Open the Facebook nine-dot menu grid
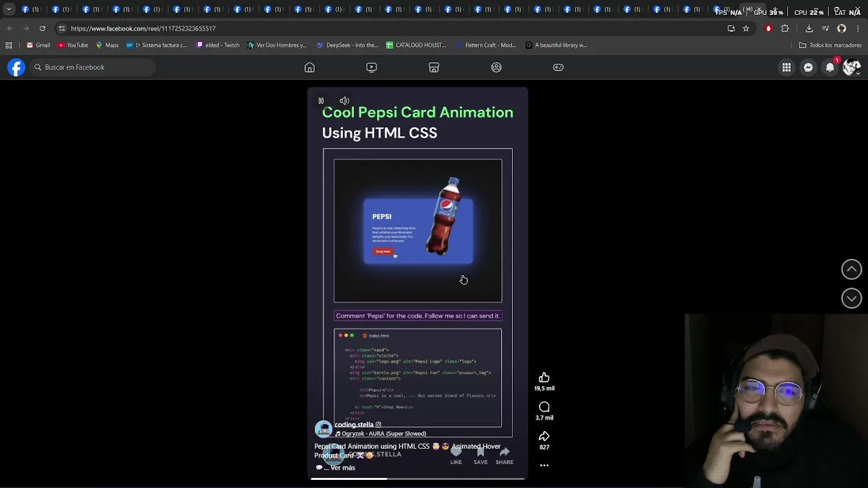 coord(787,67)
